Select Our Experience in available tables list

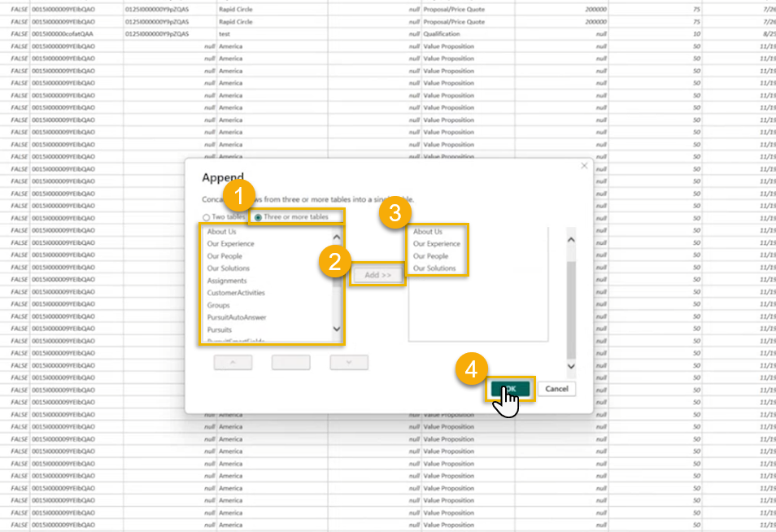click(x=230, y=244)
